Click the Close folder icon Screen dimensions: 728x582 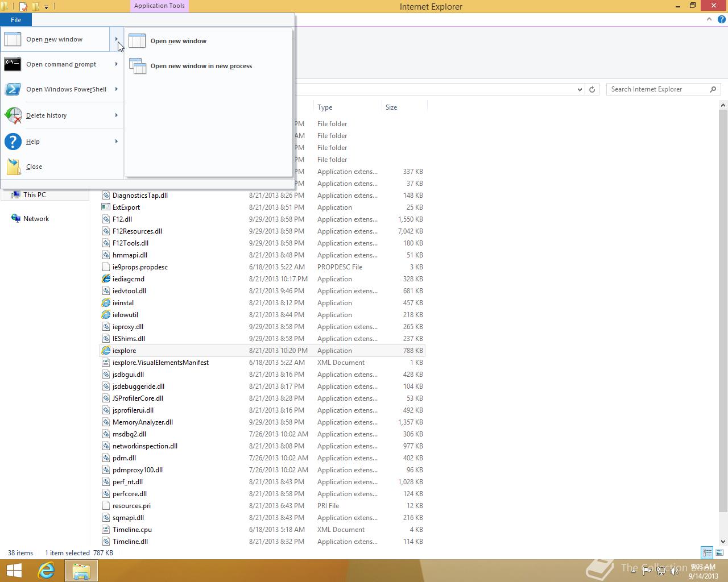14,167
